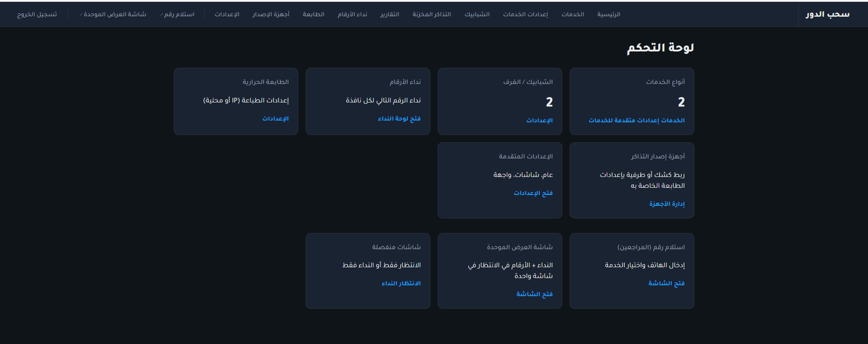The width and height of the screenshot is (868, 344).
Task: Click the سحب الدور logo
Action: [x=827, y=14]
